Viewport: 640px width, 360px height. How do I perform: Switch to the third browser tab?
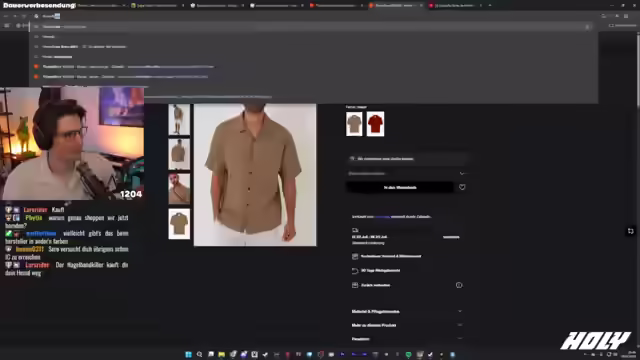(217, 6)
